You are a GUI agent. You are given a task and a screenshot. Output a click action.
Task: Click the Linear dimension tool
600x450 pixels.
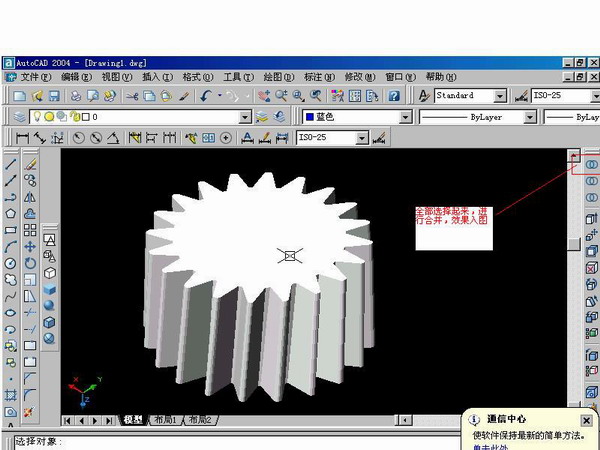pyautogui.click(x=22, y=138)
